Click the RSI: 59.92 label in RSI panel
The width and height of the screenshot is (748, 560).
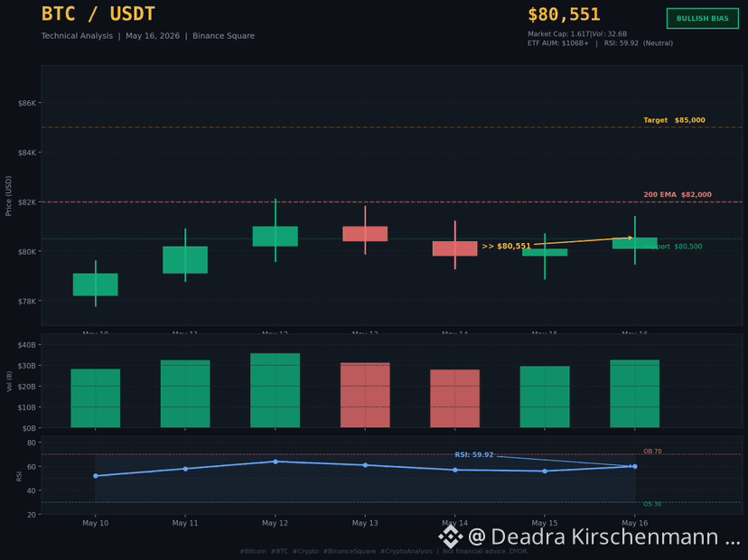[x=473, y=454]
